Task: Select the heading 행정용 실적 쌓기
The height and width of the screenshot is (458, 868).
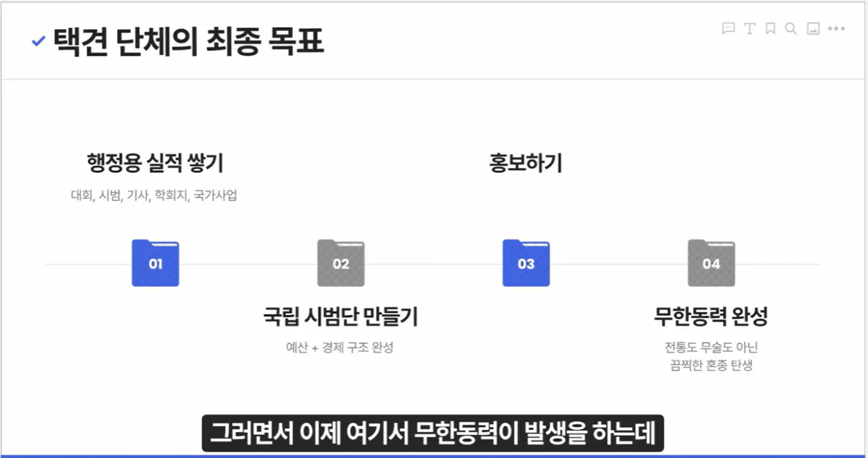Action: click(155, 164)
